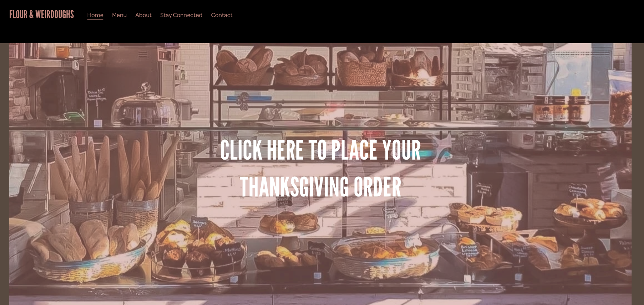The width and height of the screenshot is (644, 305).
Task: Click the plate of pastries below the headline
Action: (288, 223)
